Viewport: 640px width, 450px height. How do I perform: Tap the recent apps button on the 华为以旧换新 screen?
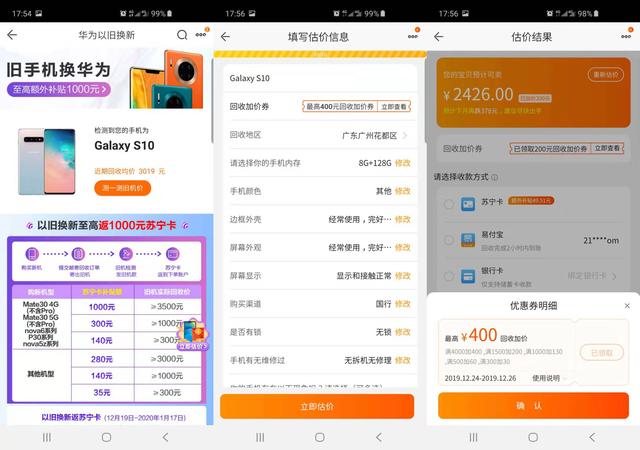tap(47, 437)
